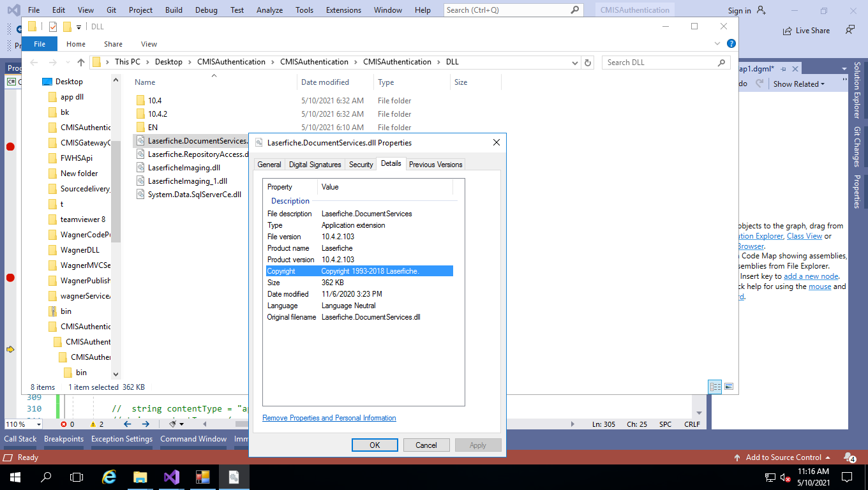
Task: Open the Windows Start menu
Action: pyautogui.click(x=15, y=477)
